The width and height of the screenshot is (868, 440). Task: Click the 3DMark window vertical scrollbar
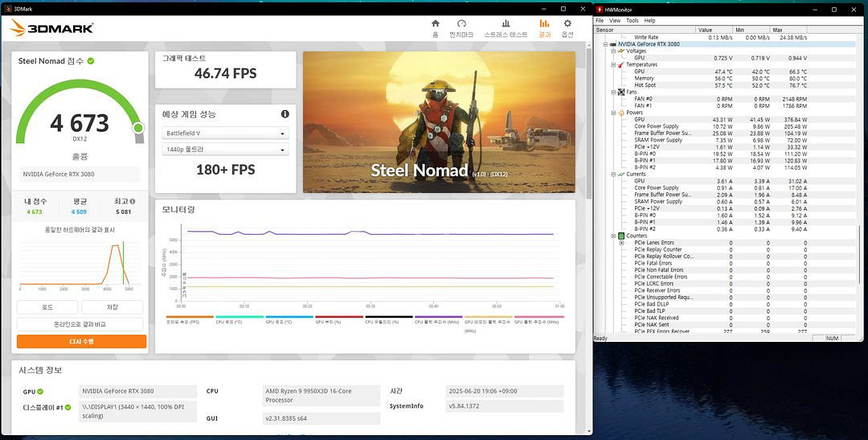tap(588, 122)
